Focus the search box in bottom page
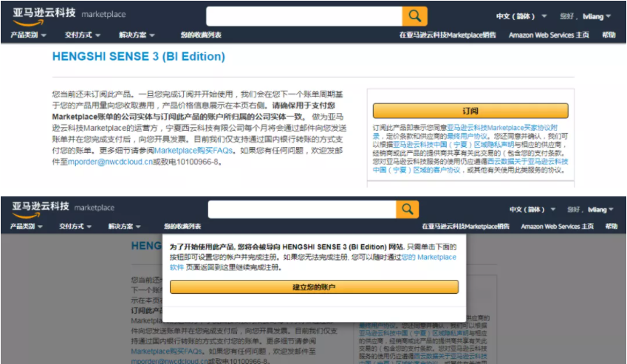 click(302, 209)
